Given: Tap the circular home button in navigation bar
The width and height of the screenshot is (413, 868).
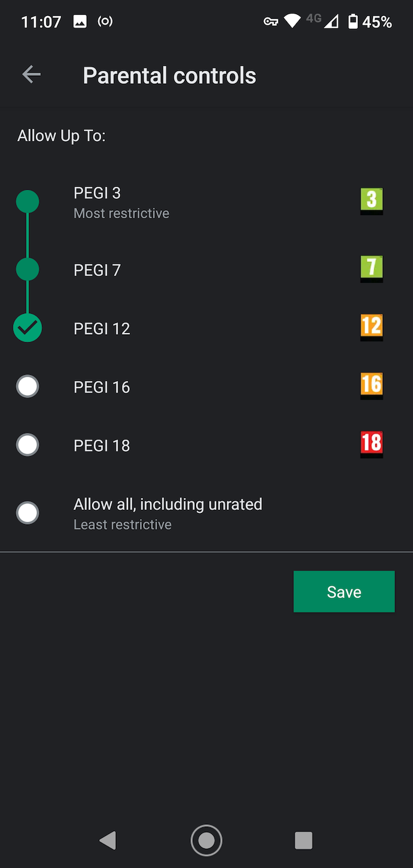Looking at the screenshot, I should [206, 840].
